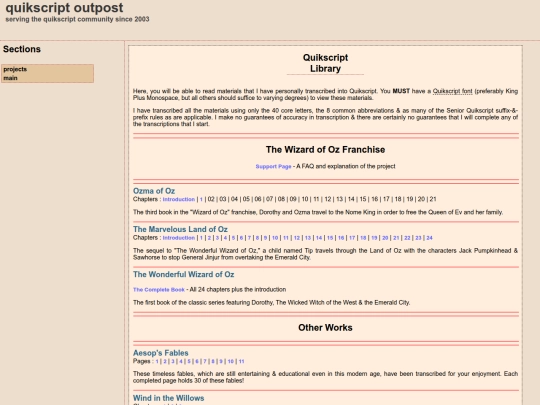This screenshot has height=405, width=540.
Task: Open page 7 of Aesop's Fables
Action: (x=205, y=361)
